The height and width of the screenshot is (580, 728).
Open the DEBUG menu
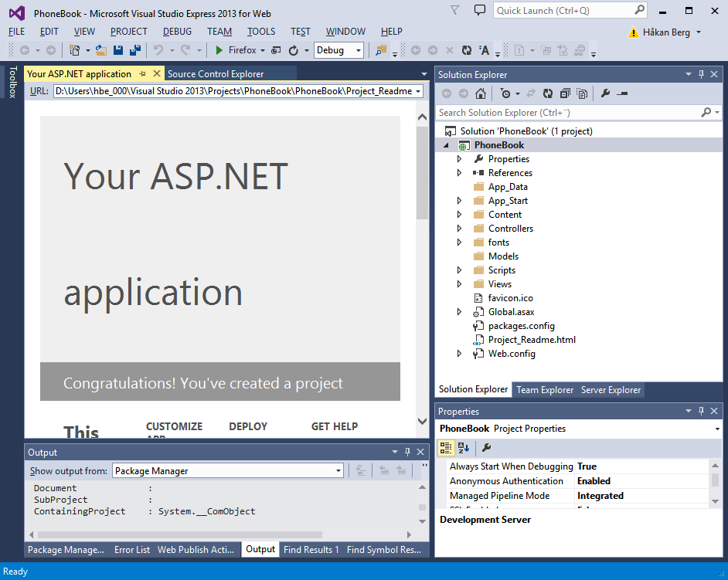click(x=177, y=32)
